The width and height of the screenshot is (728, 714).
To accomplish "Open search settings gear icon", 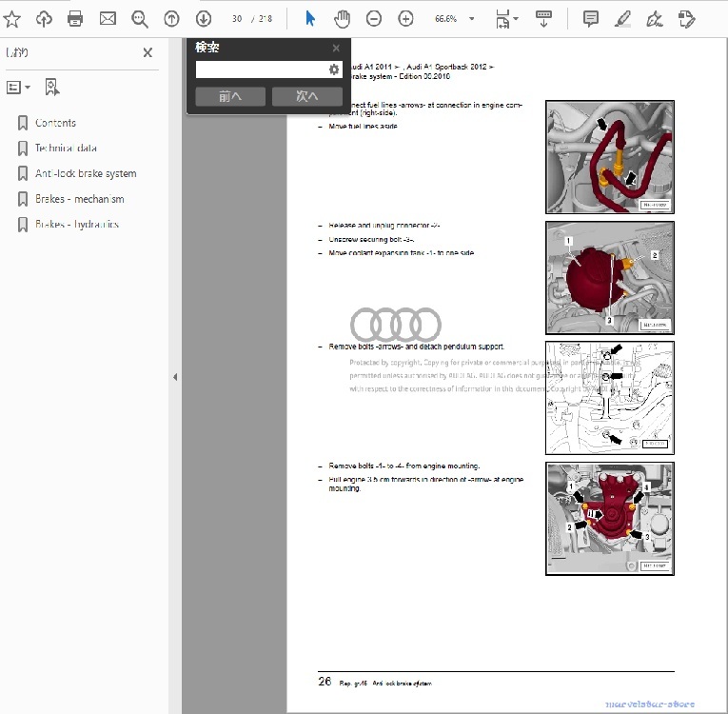I will click(x=334, y=69).
